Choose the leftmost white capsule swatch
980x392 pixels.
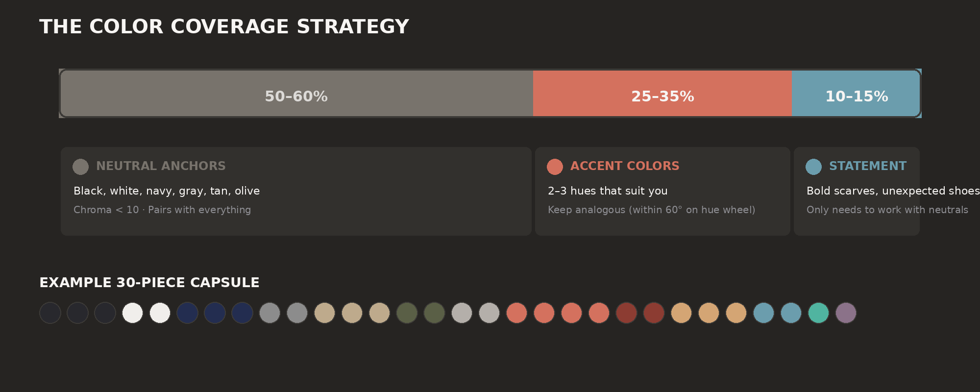click(x=132, y=313)
